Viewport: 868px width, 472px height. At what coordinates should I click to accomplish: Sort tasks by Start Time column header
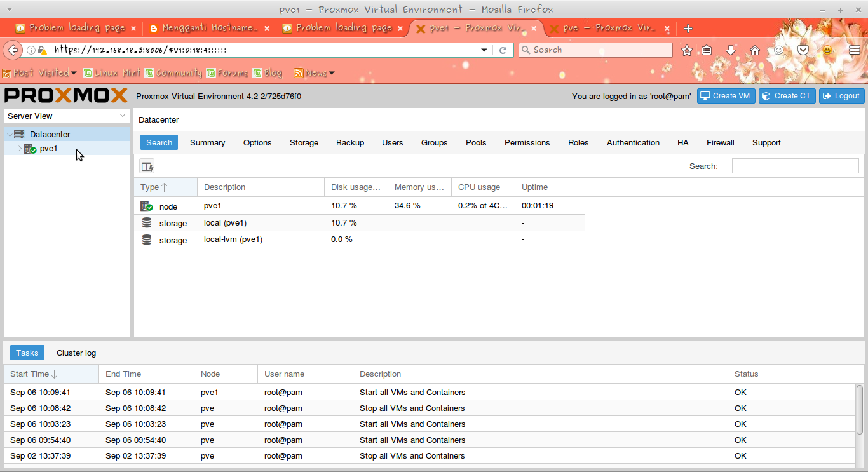click(x=51, y=374)
